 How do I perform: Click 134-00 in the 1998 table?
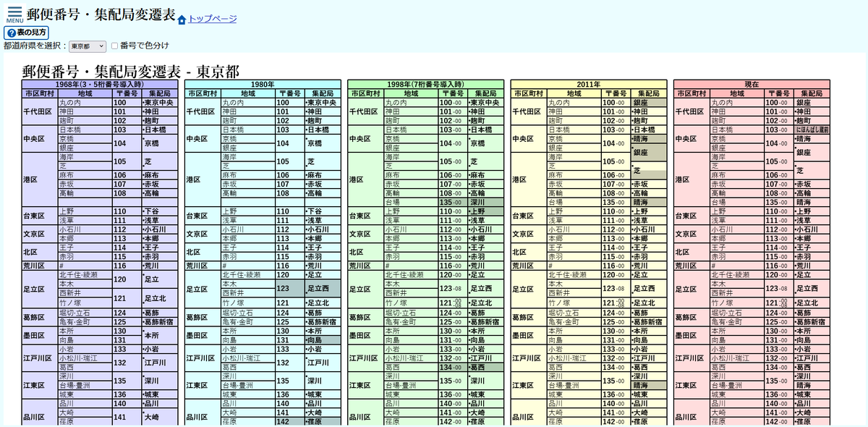point(452,368)
